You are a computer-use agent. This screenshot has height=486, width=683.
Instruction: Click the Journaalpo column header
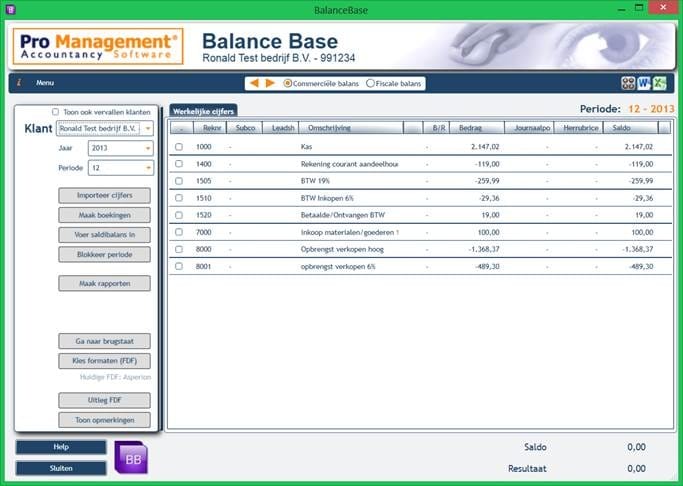pos(529,128)
